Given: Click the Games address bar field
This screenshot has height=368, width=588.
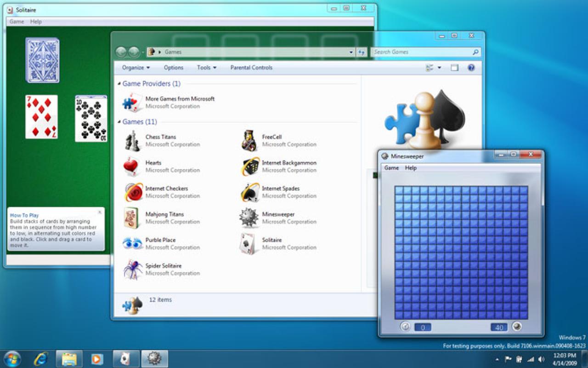Looking at the screenshot, I should tap(250, 52).
